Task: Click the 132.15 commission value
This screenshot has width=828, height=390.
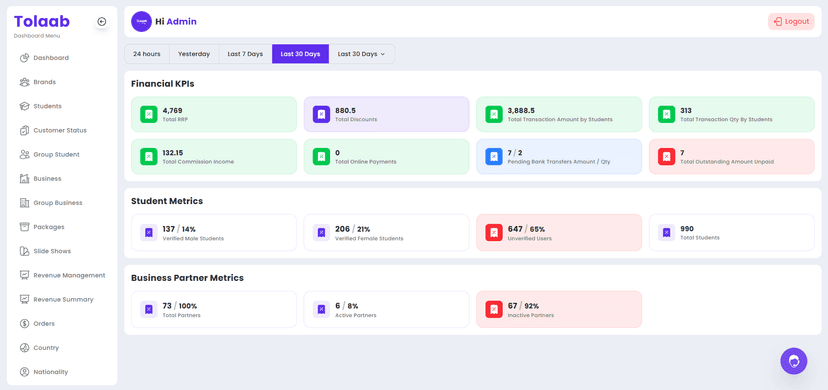Action: pyautogui.click(x=173, y=153)
